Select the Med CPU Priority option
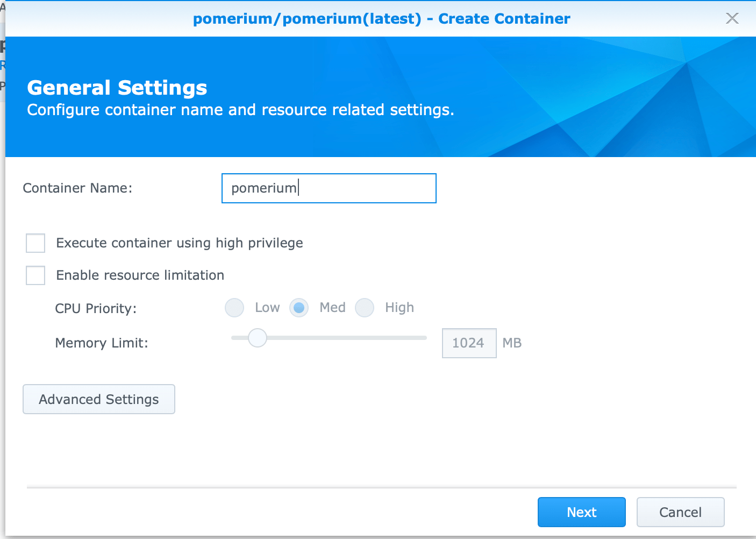The image size is (756, 539). (x=299, y=308)
